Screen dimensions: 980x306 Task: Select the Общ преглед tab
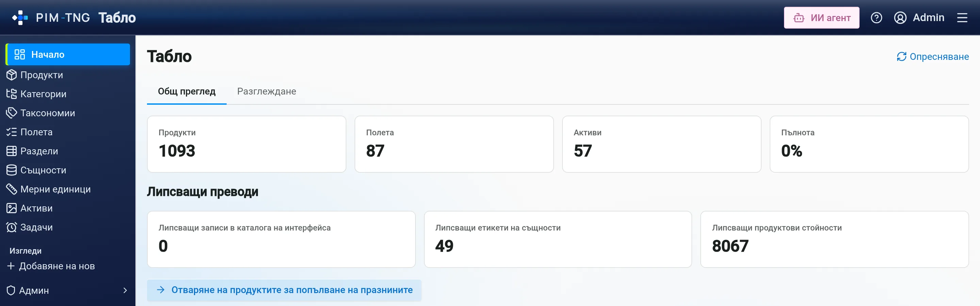point(186,91)
